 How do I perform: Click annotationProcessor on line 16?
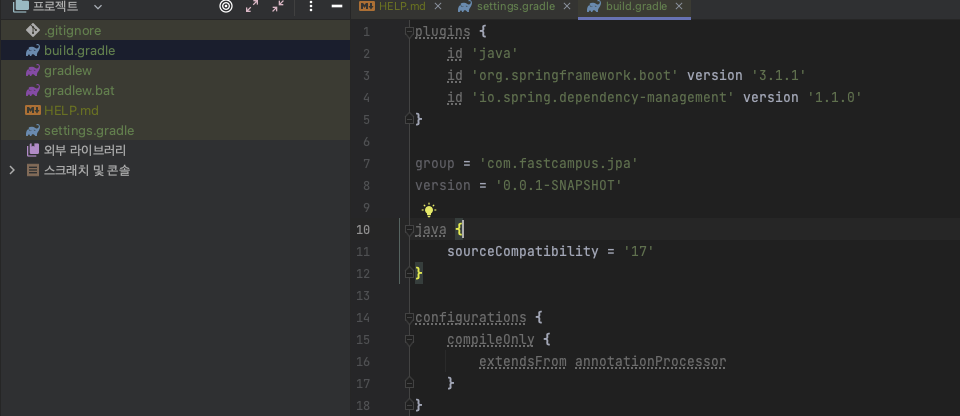pyautogui.click(x=650, y=361)
